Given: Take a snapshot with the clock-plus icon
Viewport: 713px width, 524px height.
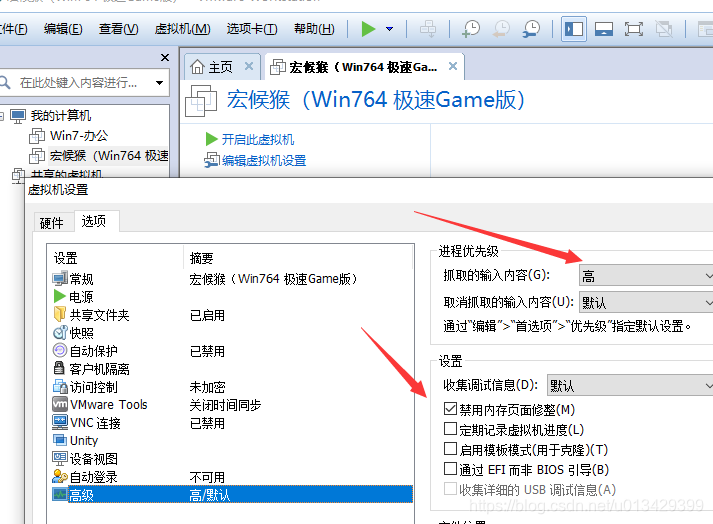Looking at the screenshot, I should tap(471, 29).
